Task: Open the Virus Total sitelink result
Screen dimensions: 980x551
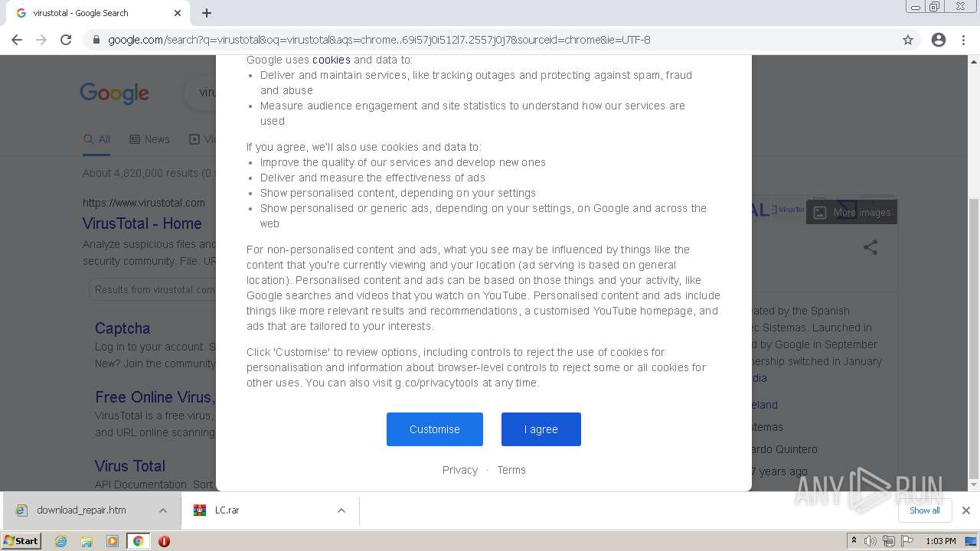Action: pyautogui.click(x=130, y=466)
